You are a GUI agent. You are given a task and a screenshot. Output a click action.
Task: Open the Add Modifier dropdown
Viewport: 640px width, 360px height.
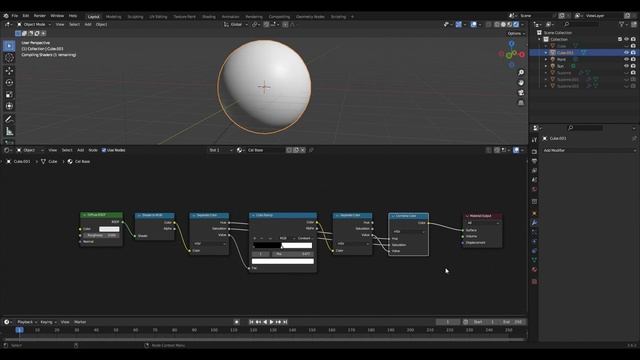(x=589, y=150)
